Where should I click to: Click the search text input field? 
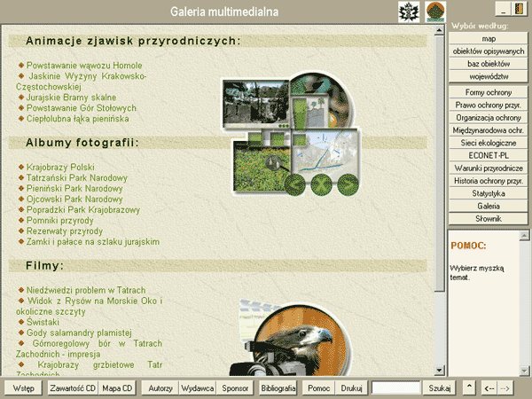(x=395, y=388)
